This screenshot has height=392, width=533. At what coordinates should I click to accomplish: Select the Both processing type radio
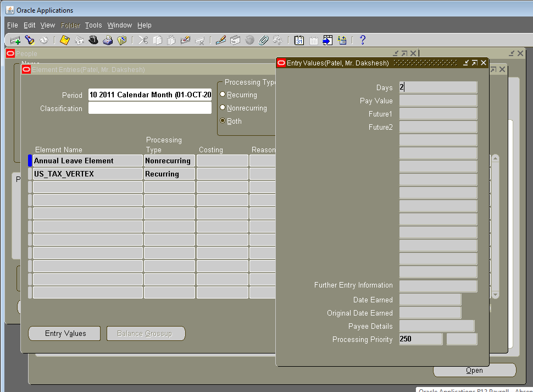pos(223,120)
